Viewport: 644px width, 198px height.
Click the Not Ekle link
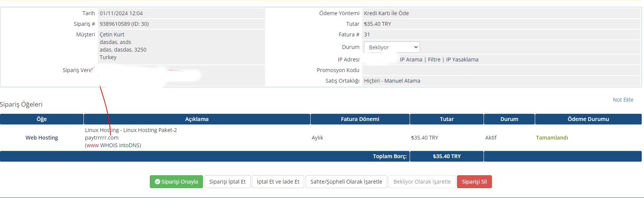click(623, 100)
